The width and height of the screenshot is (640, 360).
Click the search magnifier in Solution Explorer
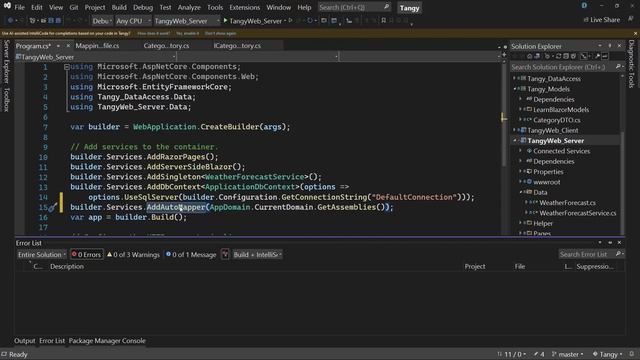click(618, 67)
